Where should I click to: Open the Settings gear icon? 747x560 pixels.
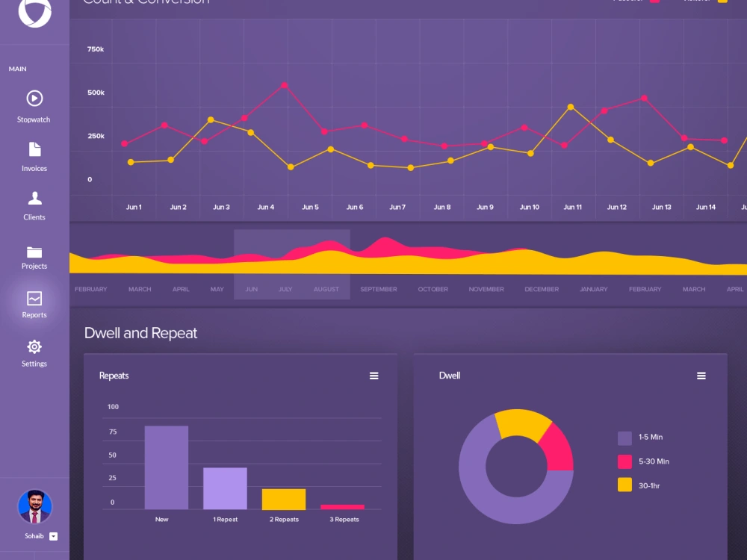tap(34, 346)
